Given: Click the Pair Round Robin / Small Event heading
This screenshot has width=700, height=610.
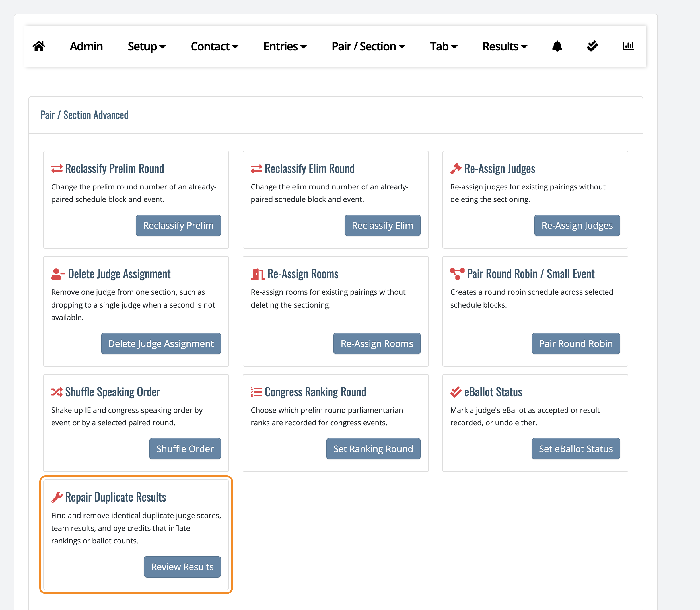Looking at the screenshot, I should (531, 274).
